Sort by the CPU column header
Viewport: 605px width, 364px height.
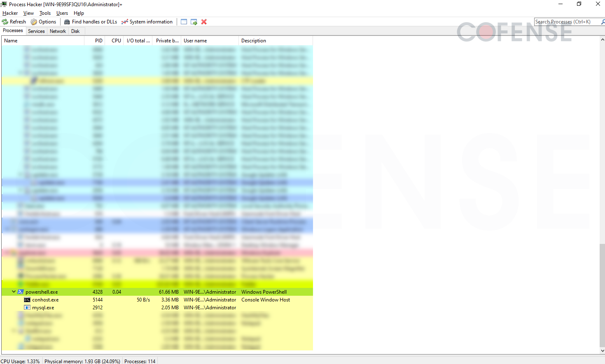[114, 41]
